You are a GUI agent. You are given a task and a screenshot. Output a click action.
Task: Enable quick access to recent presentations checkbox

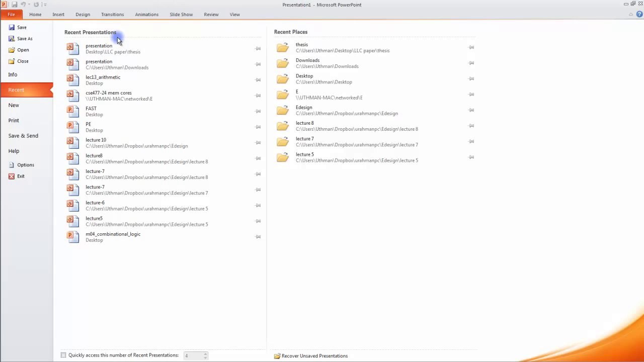pos(63,355)
